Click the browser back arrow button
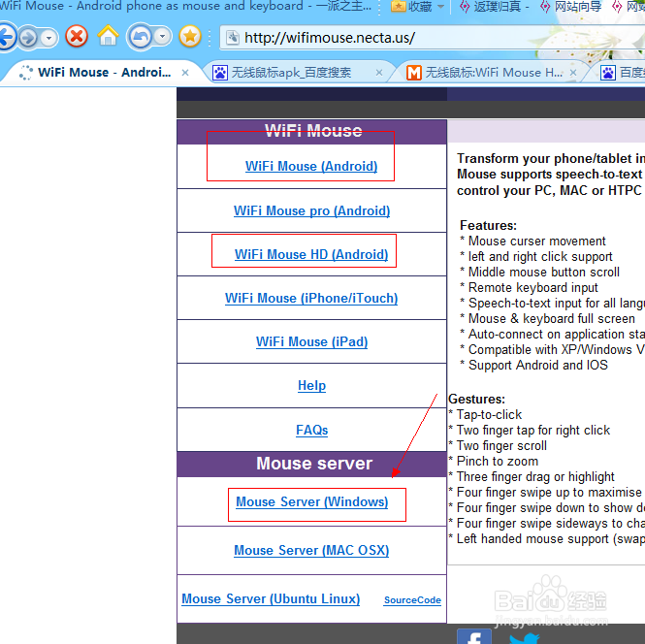645x644 pixels. pyautogui.click(x=6, y=38)
